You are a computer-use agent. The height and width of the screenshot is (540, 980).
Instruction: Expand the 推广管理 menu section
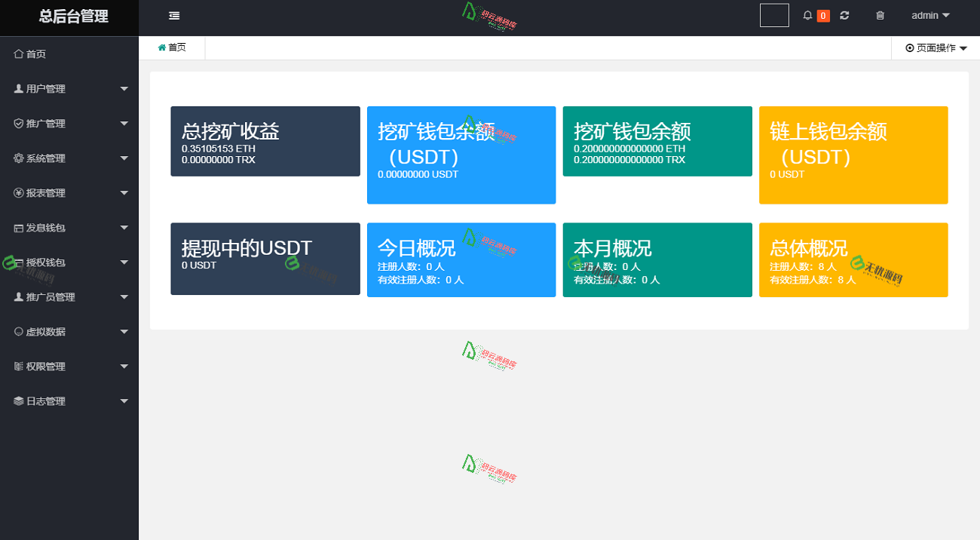click(69, 123)
